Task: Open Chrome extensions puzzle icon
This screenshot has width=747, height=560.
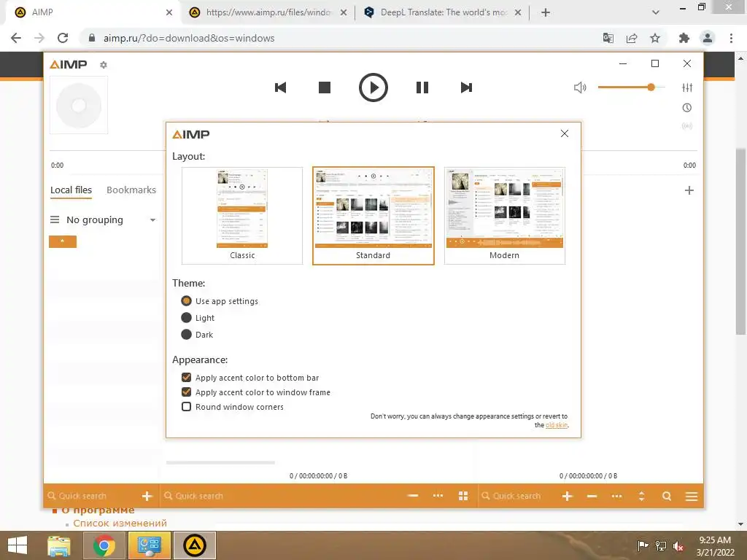Action: pos(684,38)
